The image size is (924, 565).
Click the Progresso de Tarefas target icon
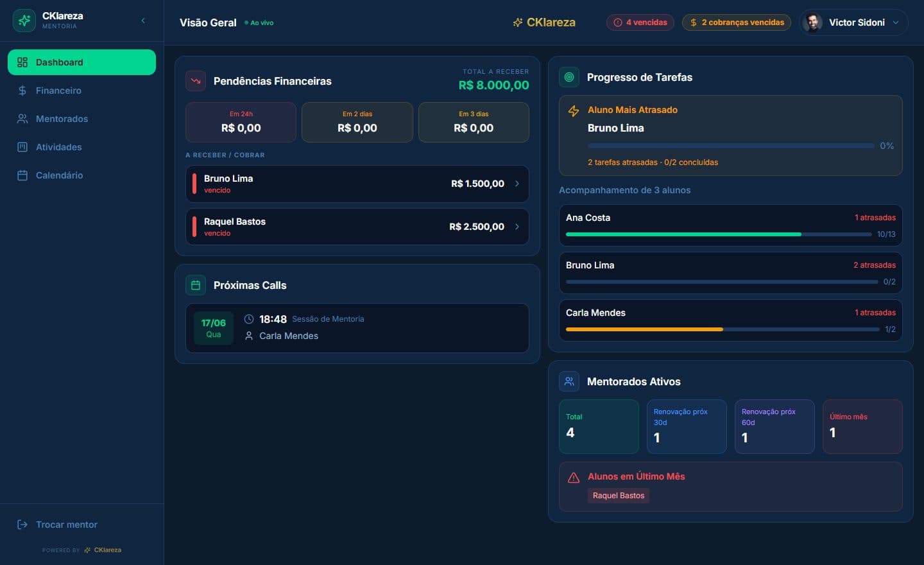pos(569,77)
